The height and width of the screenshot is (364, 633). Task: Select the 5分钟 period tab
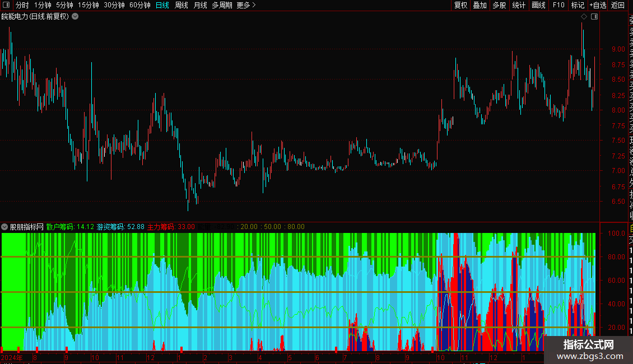point(64,5)
